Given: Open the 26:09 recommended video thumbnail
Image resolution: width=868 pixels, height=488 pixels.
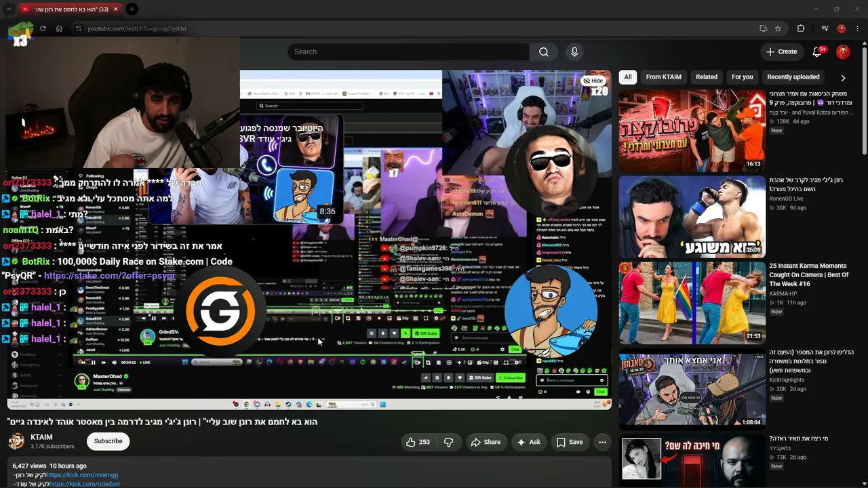Looking at the screenshot, I should pyautogui.click(x=692, y=217).
